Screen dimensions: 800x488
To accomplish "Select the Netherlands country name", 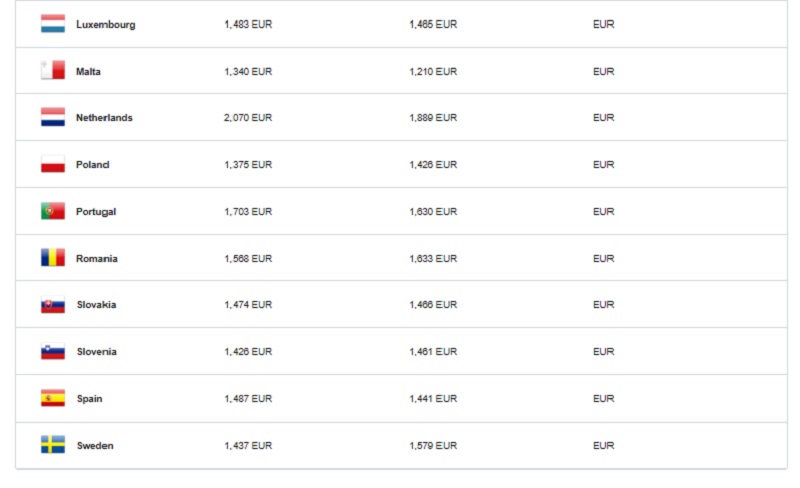I will point(104,118).
